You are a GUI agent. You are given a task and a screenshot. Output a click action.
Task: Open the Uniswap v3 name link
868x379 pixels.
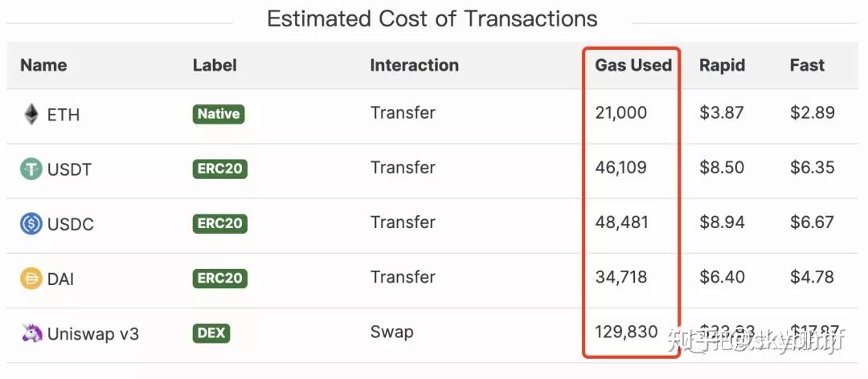click(x=93, y=333)
